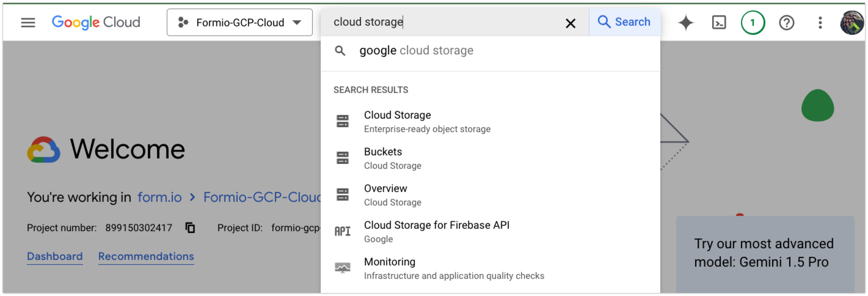Open the Formio-GCP-Cloud project link
868x296 pixels.
click(262, 198)
